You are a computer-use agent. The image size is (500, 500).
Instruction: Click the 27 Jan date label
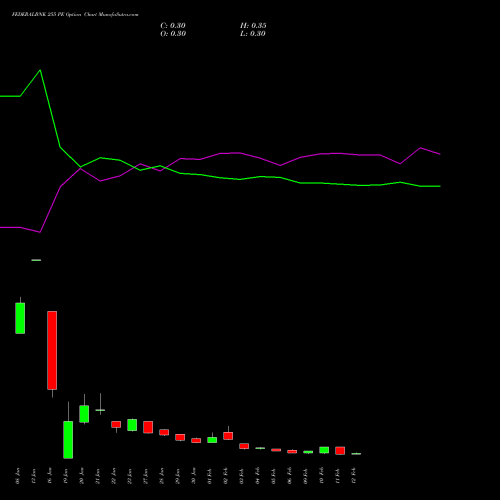point(146,476)
